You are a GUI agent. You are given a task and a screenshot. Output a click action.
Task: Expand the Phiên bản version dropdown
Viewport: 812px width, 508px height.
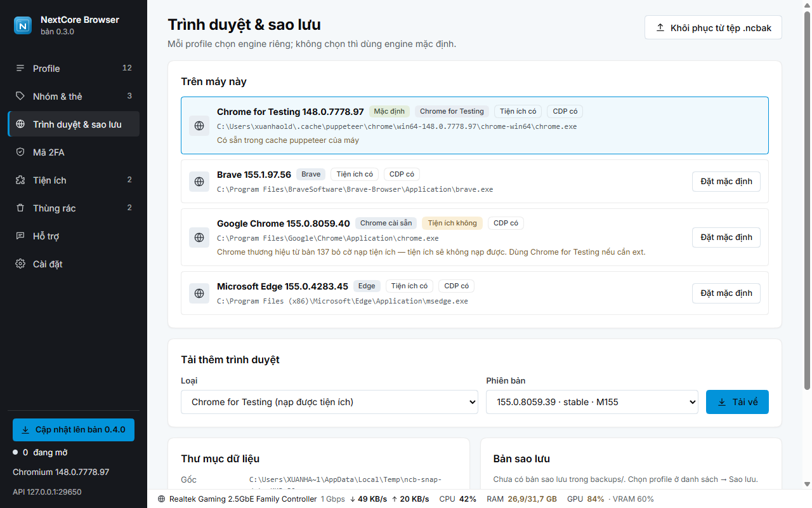click(592, 402)
